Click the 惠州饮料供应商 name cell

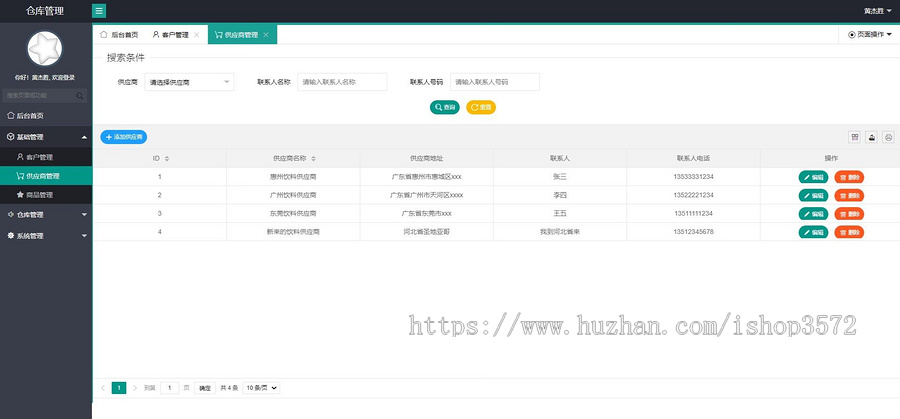coord(293,177)
